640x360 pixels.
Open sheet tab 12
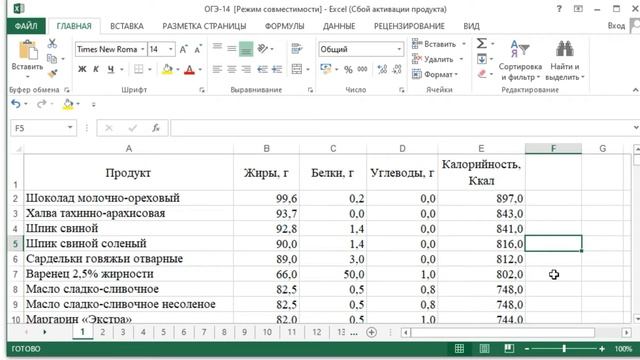click(x=317, y=332)
